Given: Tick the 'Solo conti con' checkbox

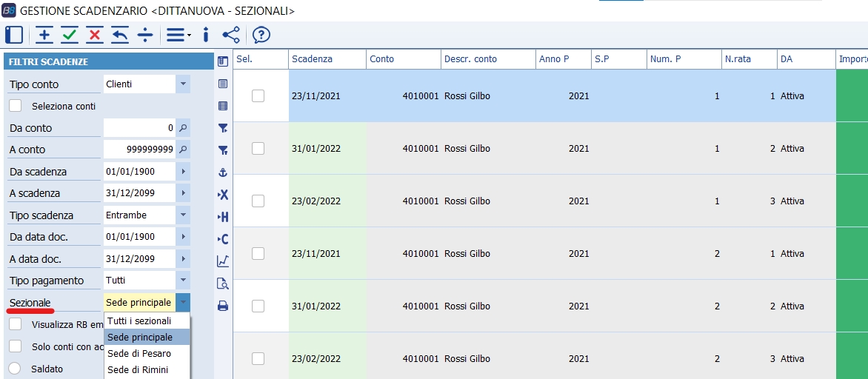Looking at the screenshot, I should click(16, 346).
